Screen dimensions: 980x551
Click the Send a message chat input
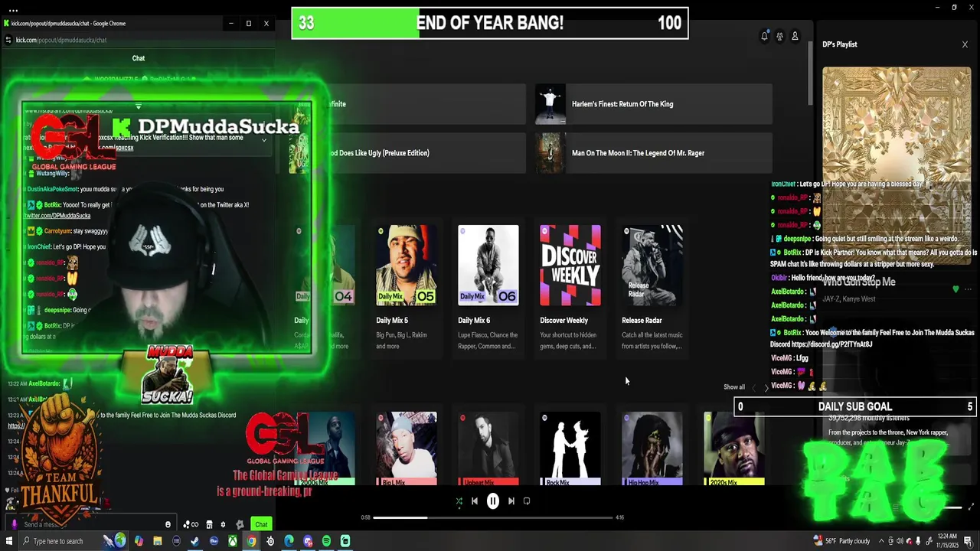click(92, 524)
